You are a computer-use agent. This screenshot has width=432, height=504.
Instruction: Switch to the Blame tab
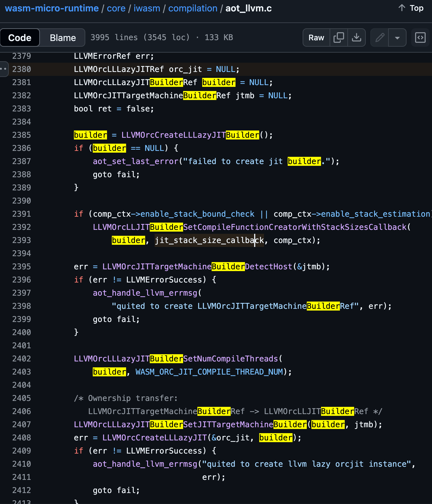pyautogui.click(x=63, y=38)
